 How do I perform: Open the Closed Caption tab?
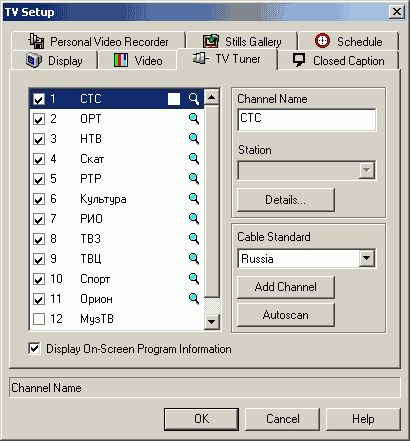click(338, 61)
